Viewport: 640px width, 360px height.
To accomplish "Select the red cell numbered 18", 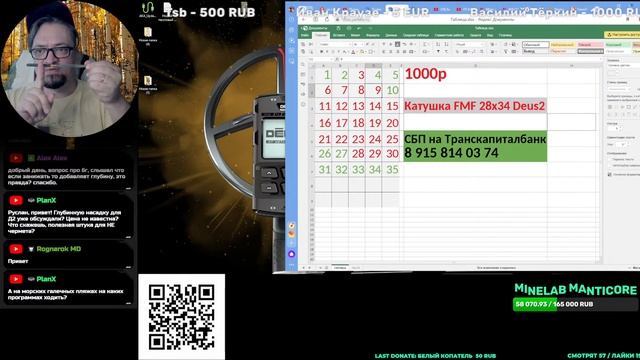I will point(358,122).
